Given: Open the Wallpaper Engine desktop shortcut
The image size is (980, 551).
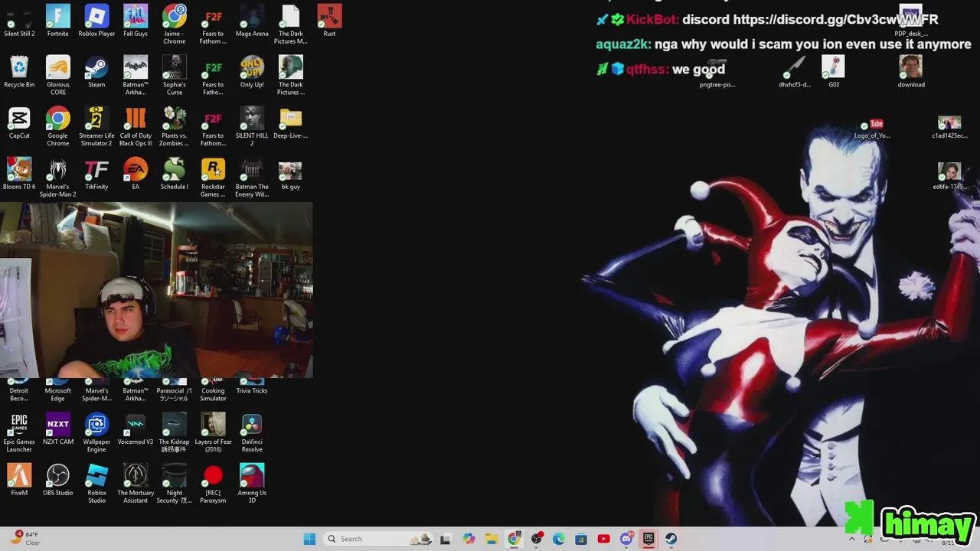Looking at the screenshot, I should point(96,433).
